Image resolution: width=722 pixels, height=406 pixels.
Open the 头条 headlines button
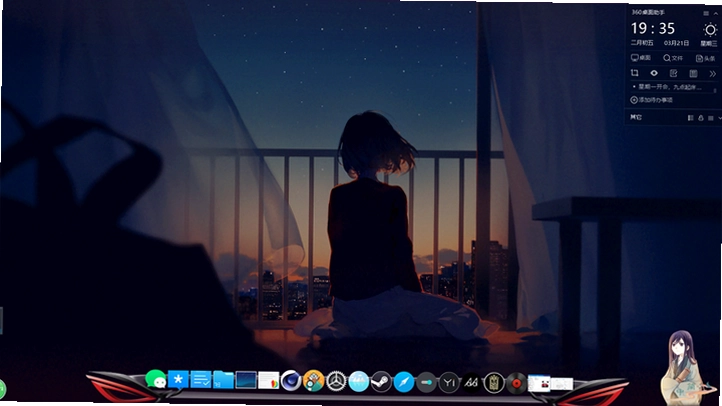point(705,58)
